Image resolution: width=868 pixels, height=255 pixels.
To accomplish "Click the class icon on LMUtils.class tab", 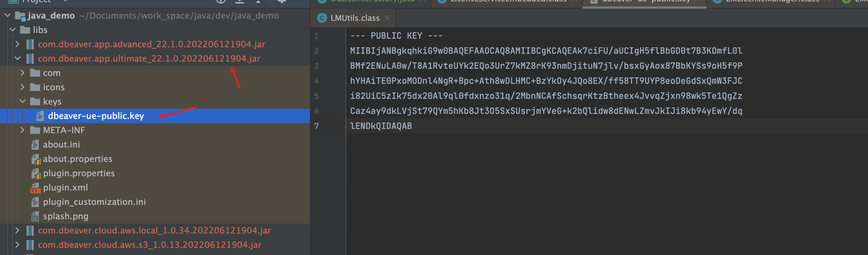I will coord(322,18).
